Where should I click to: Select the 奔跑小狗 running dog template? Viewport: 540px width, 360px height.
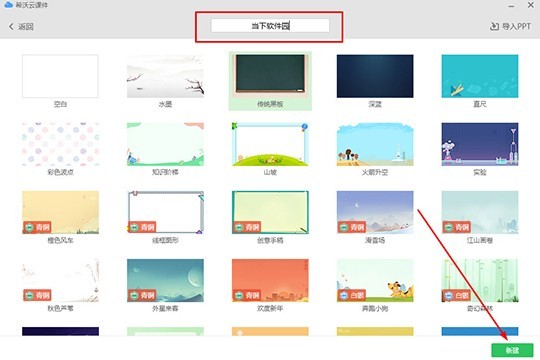click(375, 280)
